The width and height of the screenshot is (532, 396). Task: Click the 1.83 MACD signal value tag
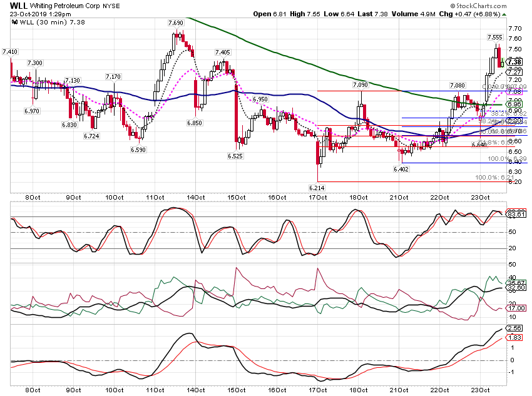[x=514, y=338]
